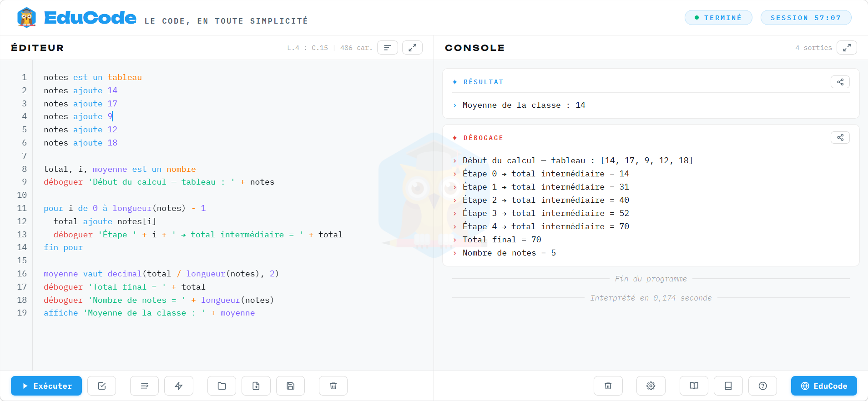Screen dimensions: 868x401
Task: Click the 'moyenne vaut decimal' line
Action: click(x=161, y=274)
